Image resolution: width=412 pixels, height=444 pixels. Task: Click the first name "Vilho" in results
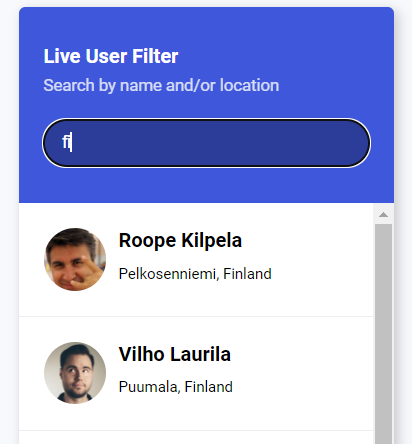click(142, 354)
